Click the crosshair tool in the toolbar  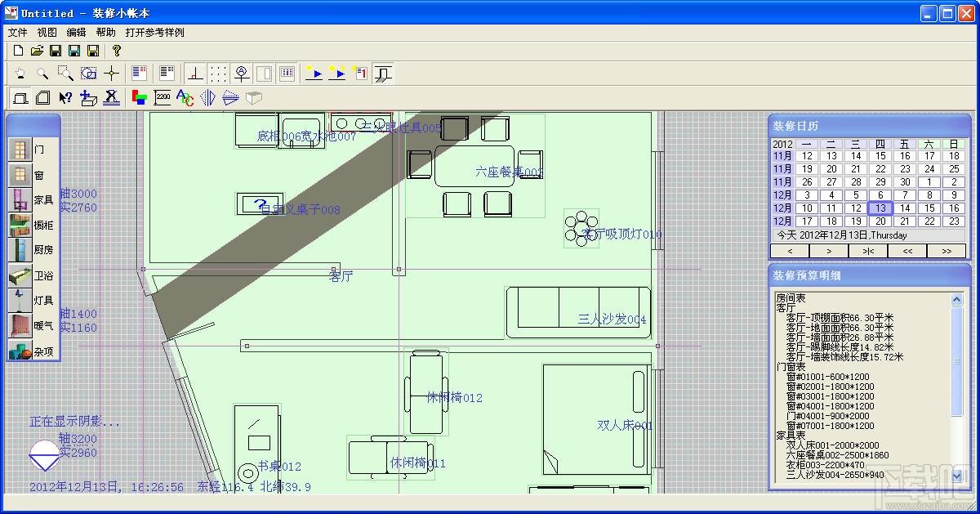pos(111,74)
